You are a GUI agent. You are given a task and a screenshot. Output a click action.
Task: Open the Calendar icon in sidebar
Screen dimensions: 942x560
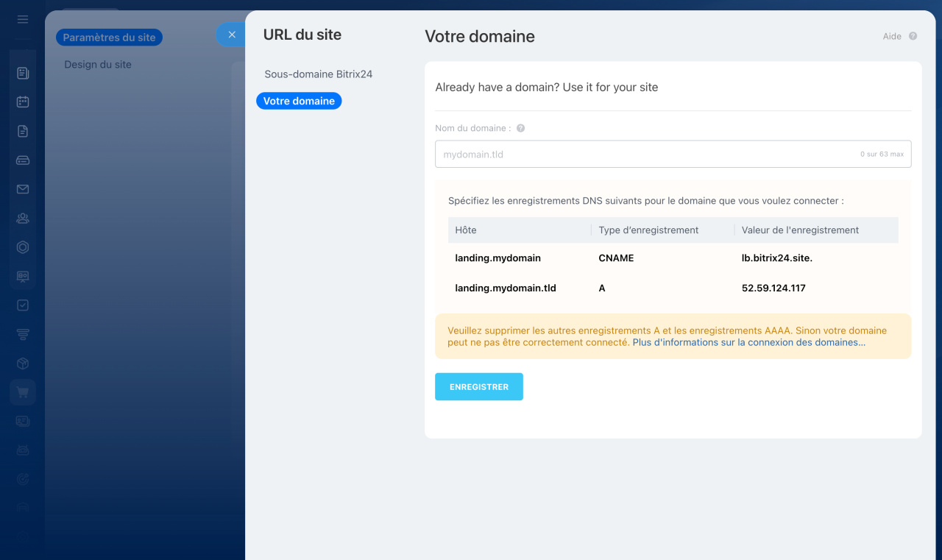coord(22,102)
